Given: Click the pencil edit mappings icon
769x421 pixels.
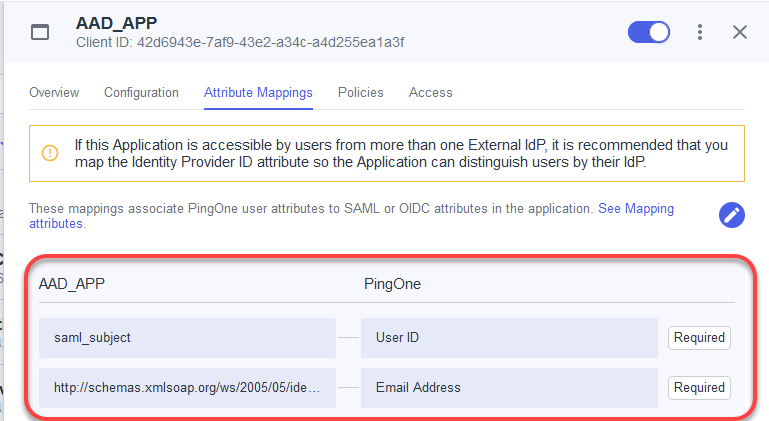Looking at the screenshot, I should coord(733,215).
